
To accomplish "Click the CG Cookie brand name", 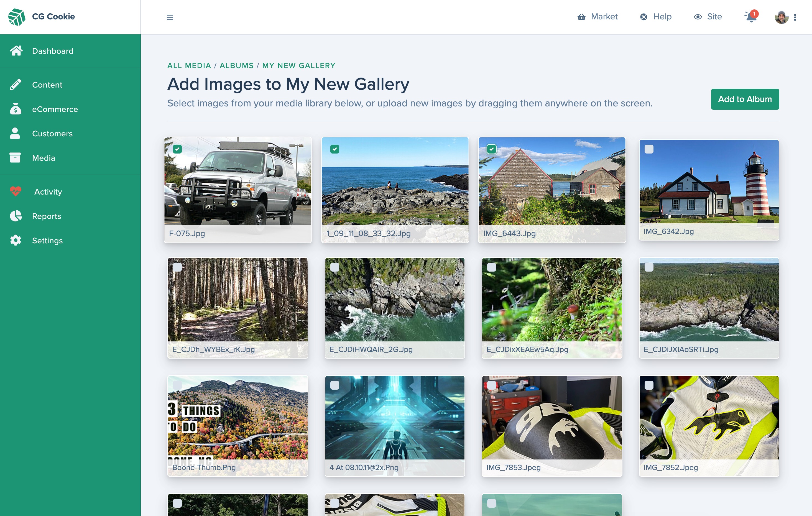I will (53, 17).
